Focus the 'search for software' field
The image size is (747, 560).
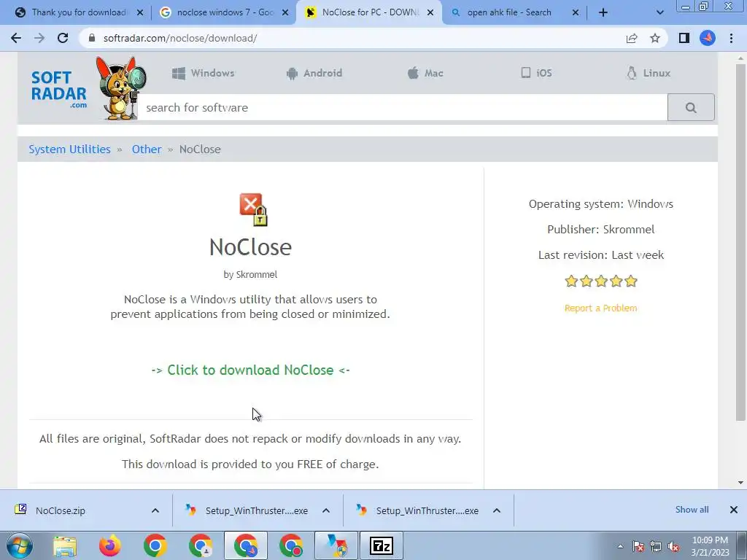[403, 108]
